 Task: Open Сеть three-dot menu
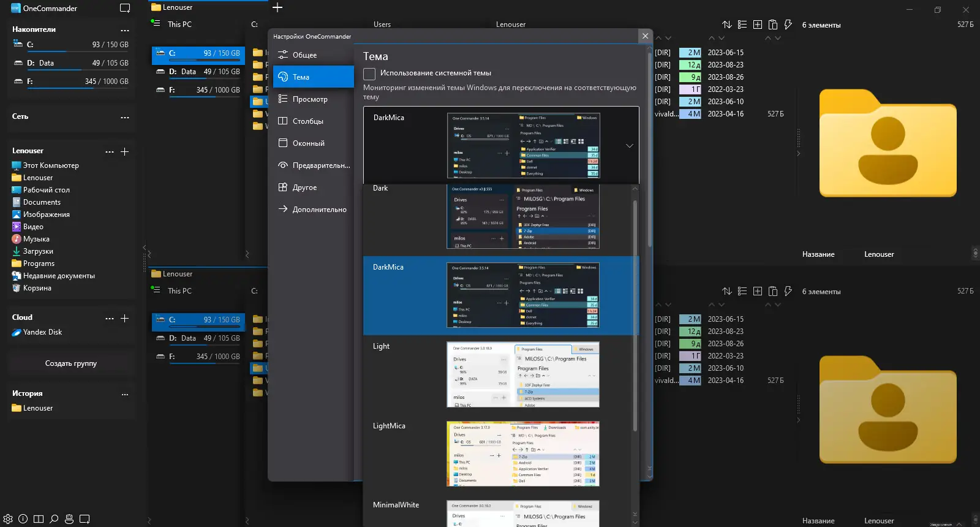pyautogui.click(x=125, y=117)
